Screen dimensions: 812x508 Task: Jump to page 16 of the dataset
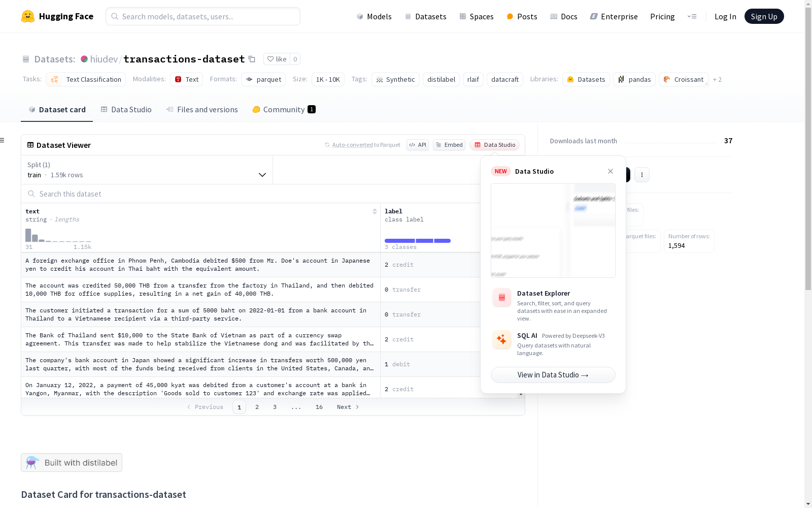[x=319, y=407]
